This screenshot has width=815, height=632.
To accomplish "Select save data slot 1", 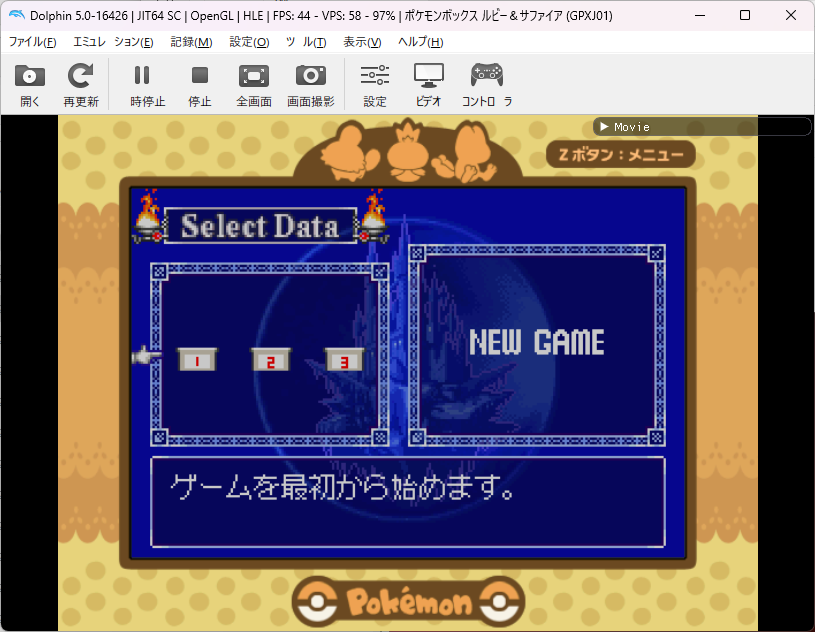I will 197,359.
